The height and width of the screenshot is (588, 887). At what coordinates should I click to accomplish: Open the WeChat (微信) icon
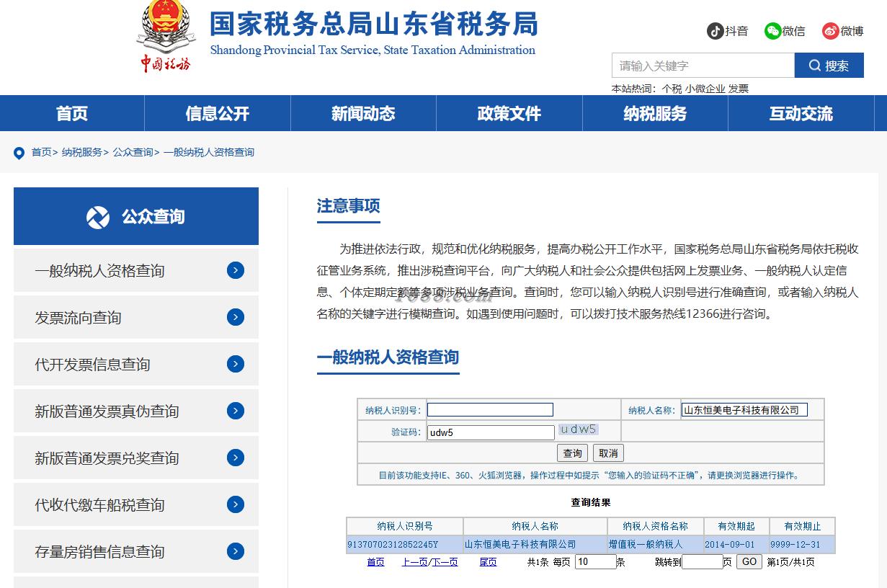(x=772, y=31)
